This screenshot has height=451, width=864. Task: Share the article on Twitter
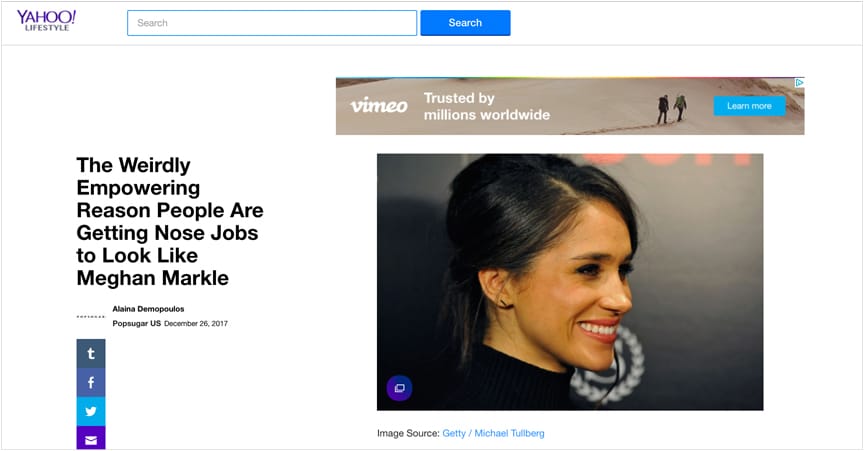click(x=91, y=411)
